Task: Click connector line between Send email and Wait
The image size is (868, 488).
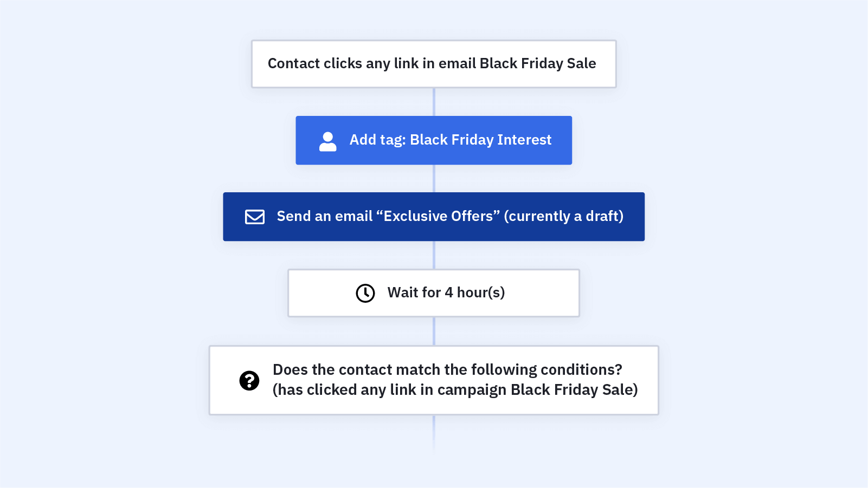Action: point(434,255)
